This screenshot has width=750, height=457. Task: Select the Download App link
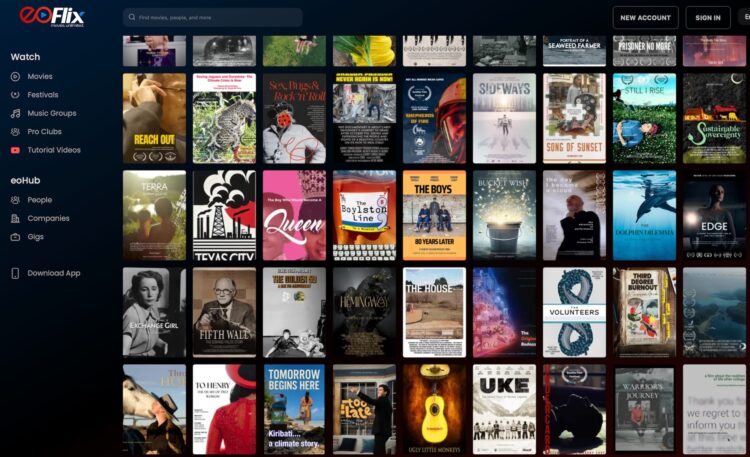point(54,273)
